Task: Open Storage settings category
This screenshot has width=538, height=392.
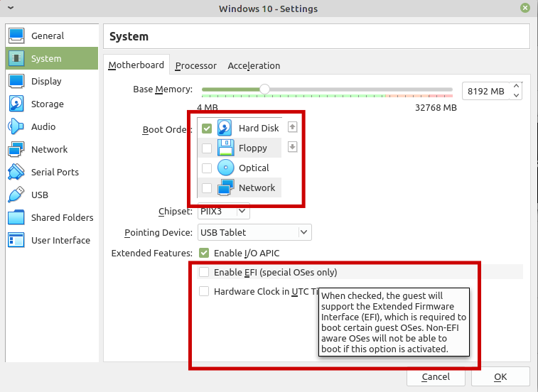Action: [52, 104]
